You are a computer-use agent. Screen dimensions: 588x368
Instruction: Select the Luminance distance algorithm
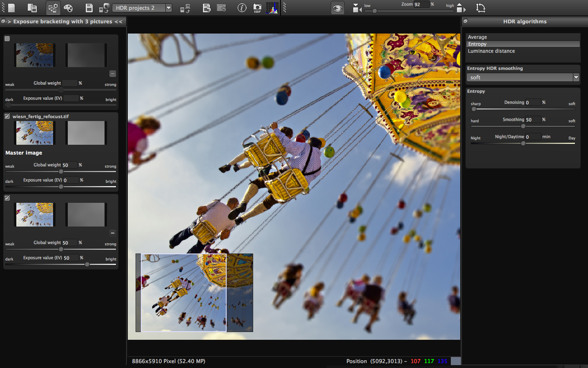(x=523, y=51)
